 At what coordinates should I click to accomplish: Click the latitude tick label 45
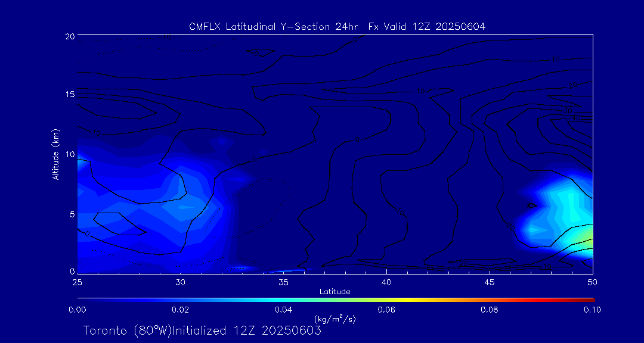coord(490,282)
